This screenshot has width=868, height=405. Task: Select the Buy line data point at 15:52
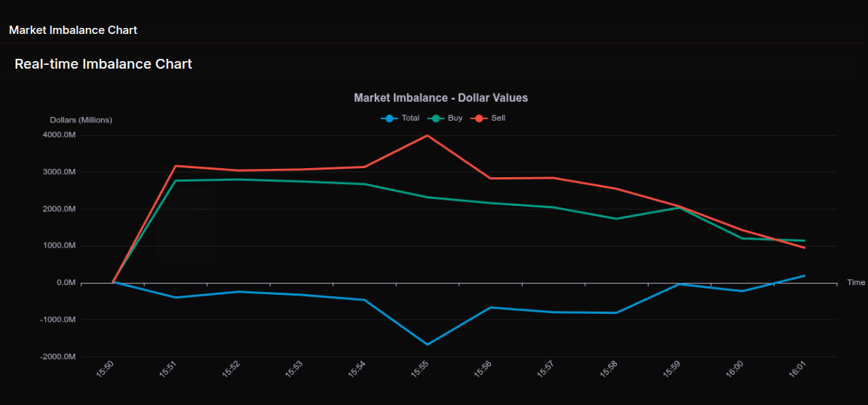238,179
